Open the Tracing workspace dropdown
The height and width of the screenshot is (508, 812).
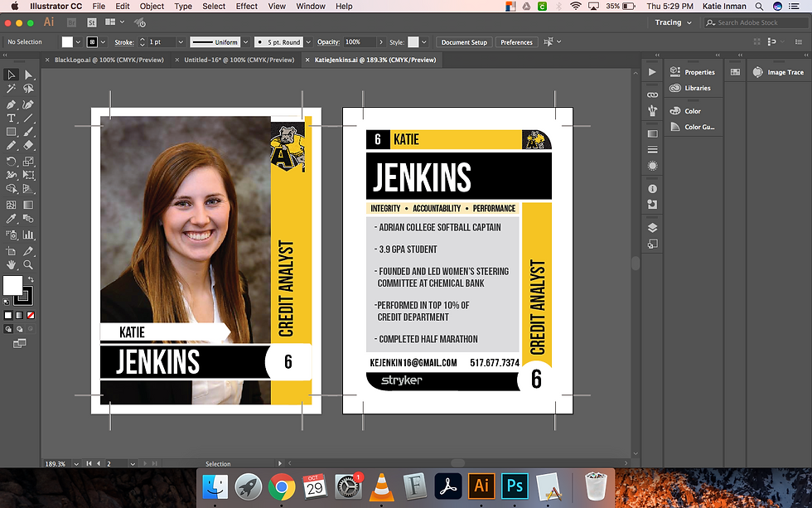click(673, 22)
